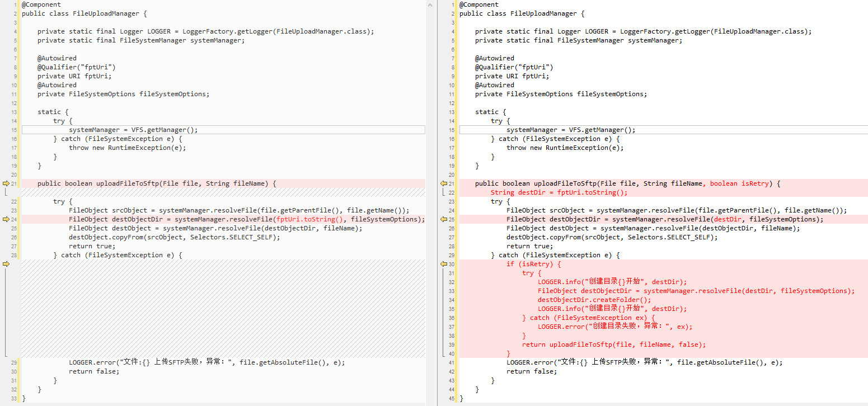Click 'destObject.copyFrom' line in left pane
The width and height of the screenshot is (868, 406).
click(x=174, y=237)
